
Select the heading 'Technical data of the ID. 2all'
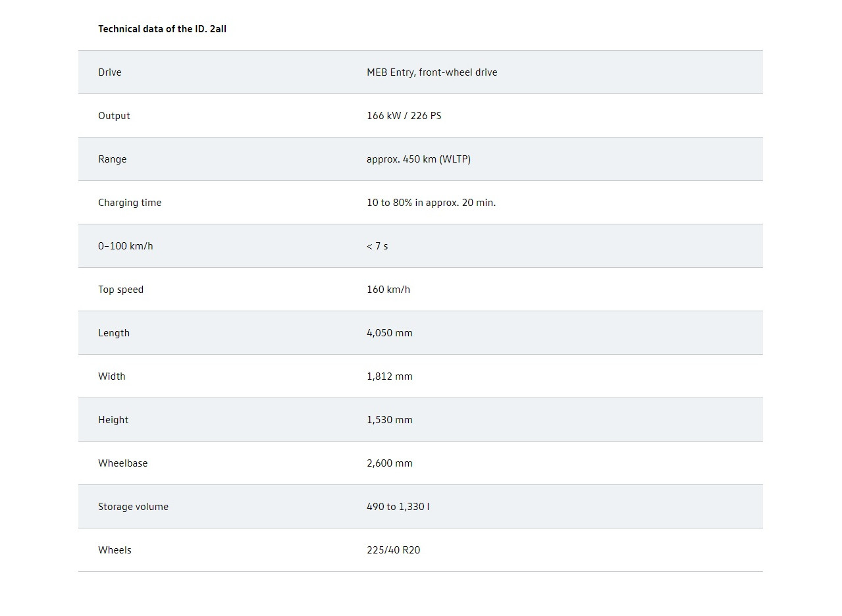(162, 29)
